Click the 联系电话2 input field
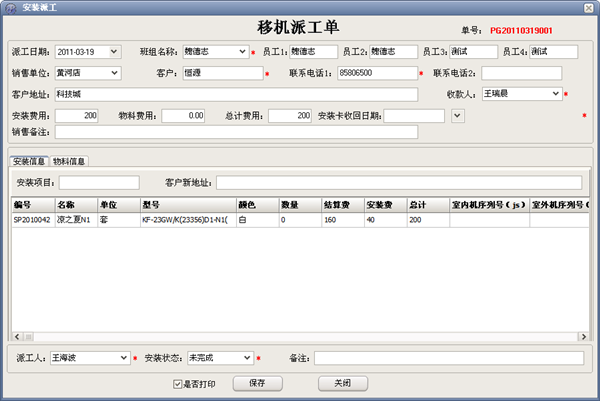 (x=521, y=73)
